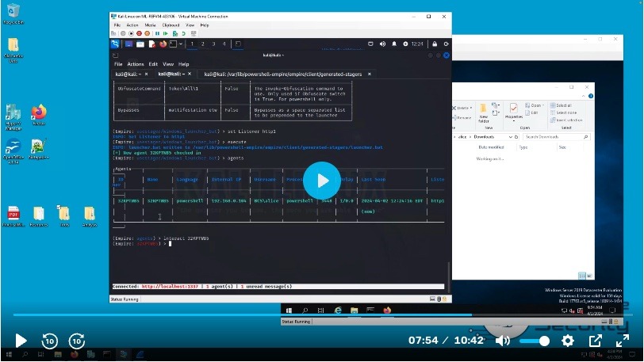Adjust the video volume slider

click(535, 341)
